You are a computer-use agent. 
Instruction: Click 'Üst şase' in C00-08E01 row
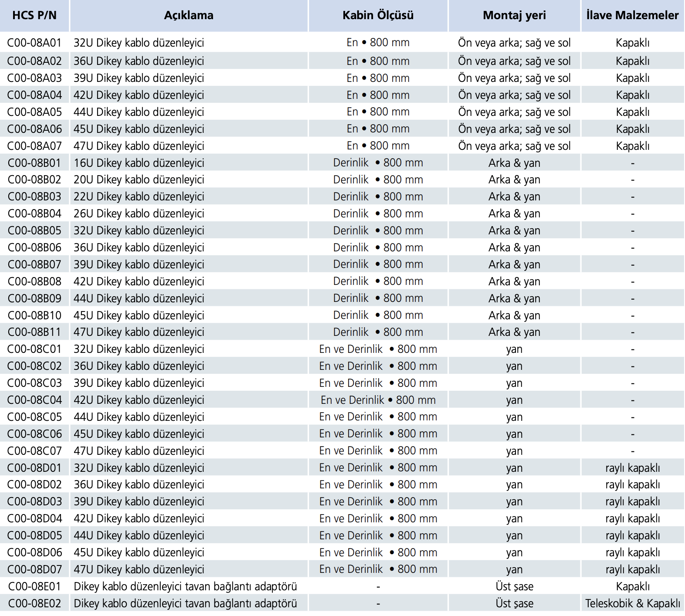(514, 586)
